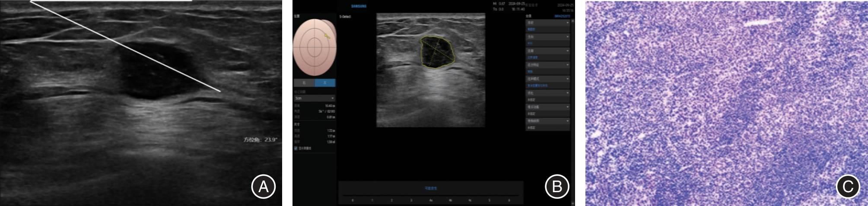
Task: Expand the 钙化 (calcification) dropdown
Action: click(x=547, y=93)
